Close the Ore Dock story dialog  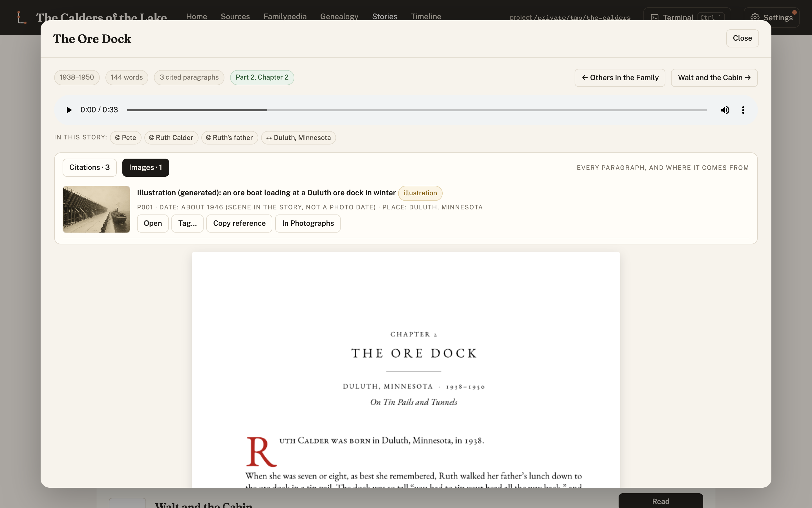point(742,38)
